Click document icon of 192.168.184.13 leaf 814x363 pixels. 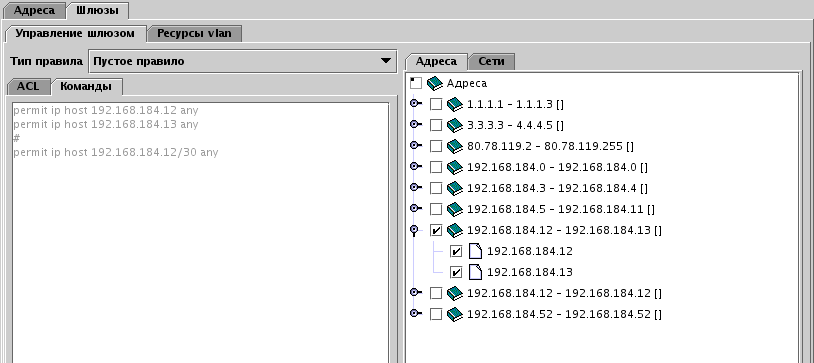475,272
